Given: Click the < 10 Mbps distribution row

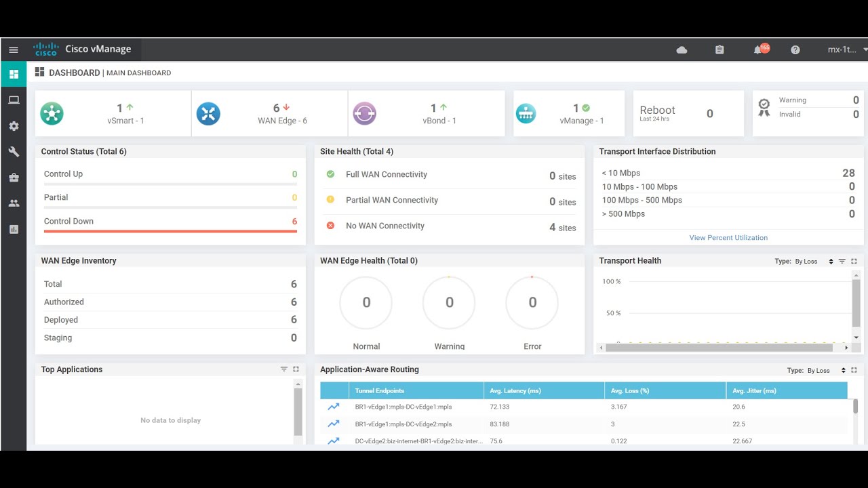Looking at the screenshot, I should pos(728,174).
